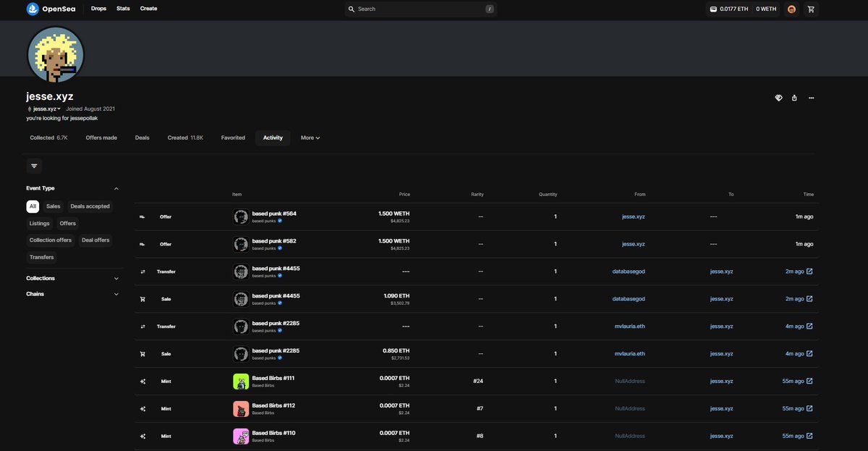Open the based punk #564 item link
This screenshot has width=868, height=451.
274,214
